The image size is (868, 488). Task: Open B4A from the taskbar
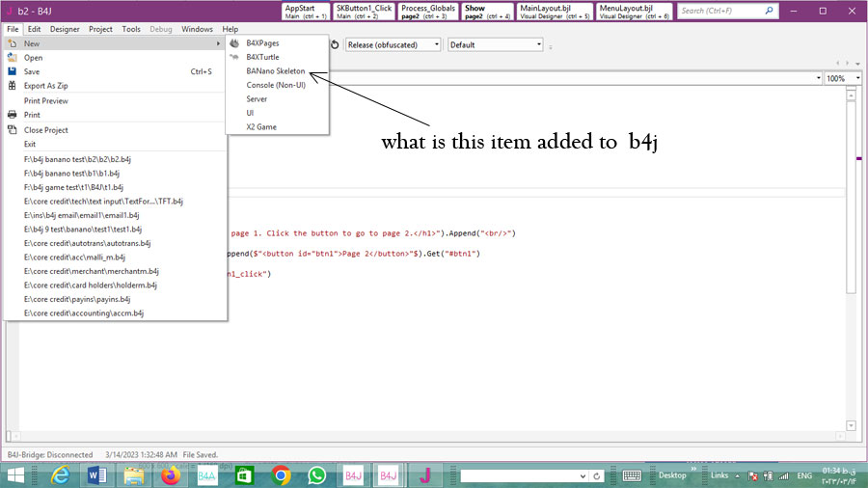206,475
